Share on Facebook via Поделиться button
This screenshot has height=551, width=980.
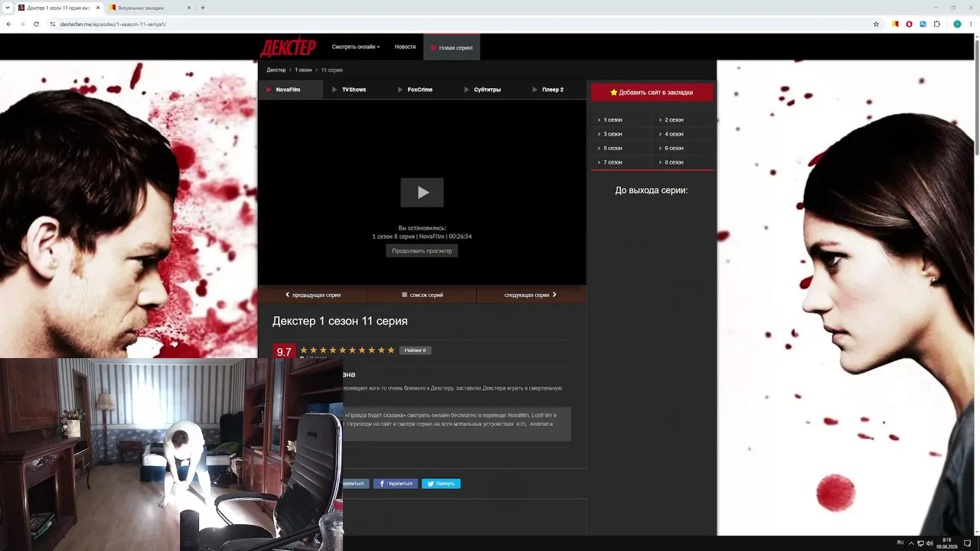pyautogui.click(x=395, y=484)
